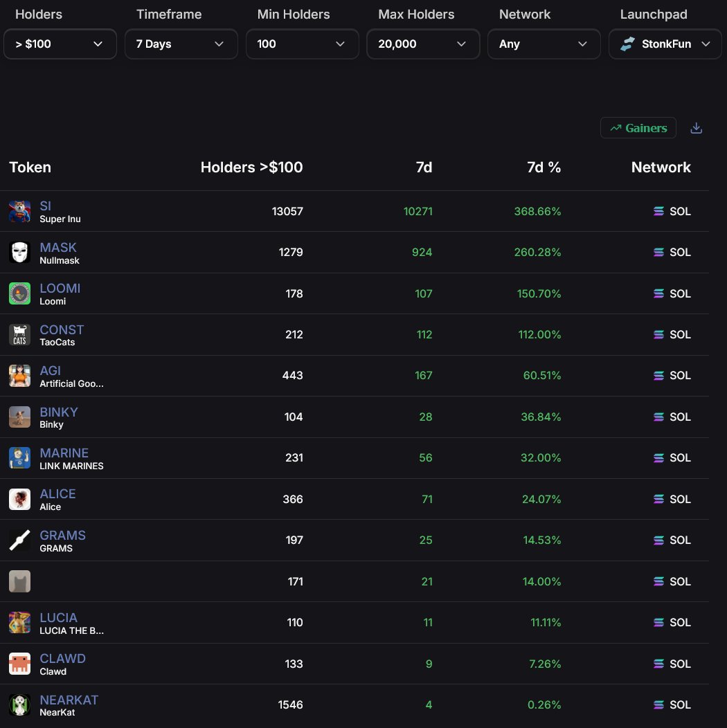Click the 260.28% value
The image size is (727, 728).
tap(537, 253)
